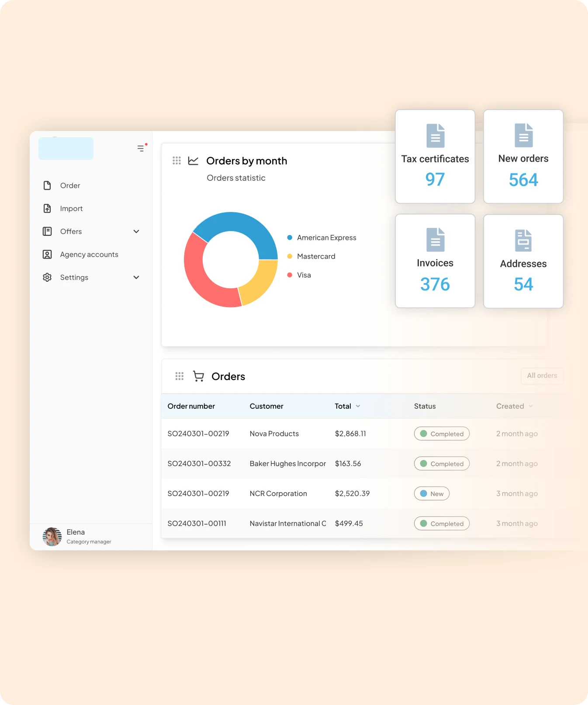Click customer Nova Products
588x705 pixels.
click(x=274, y=434)
